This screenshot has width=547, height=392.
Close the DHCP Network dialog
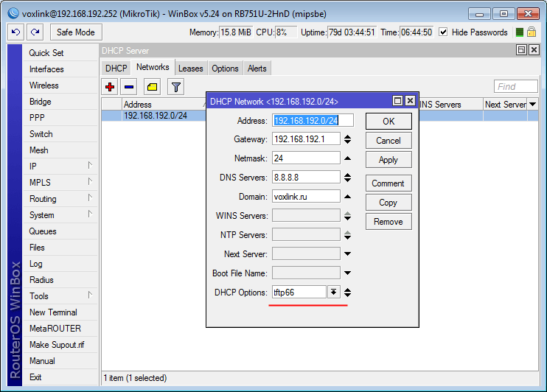pyautogui.click(x=410, y=101)
